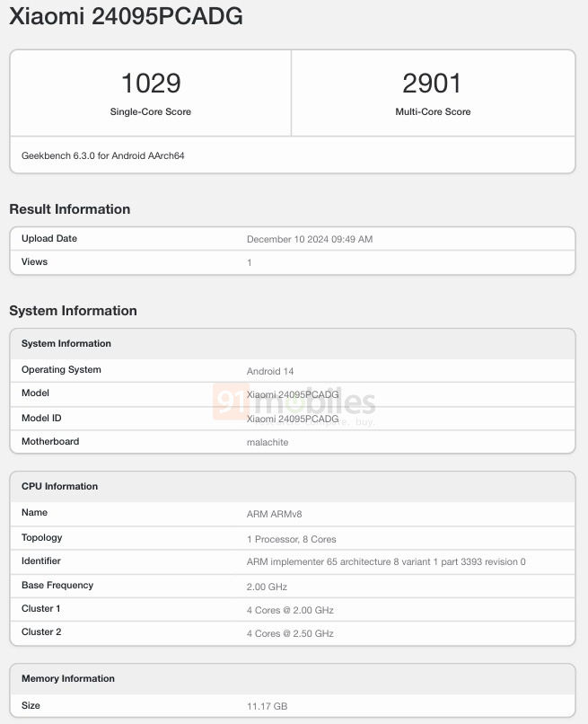This screenshot has height=724, width=588.
Task: Select the ARM implementer 65 identifier text
Action: [x=386, y=562]
